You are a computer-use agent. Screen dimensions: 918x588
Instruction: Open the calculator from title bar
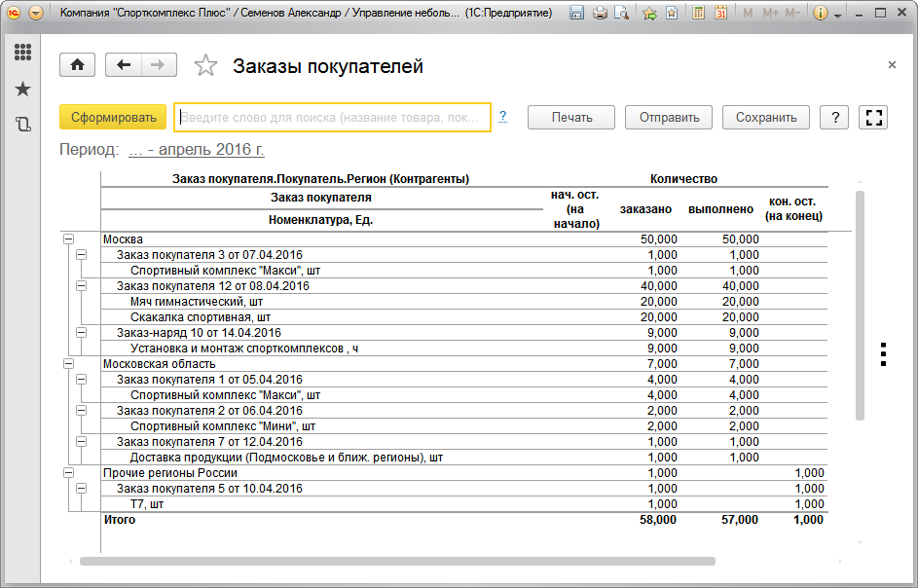699,14
